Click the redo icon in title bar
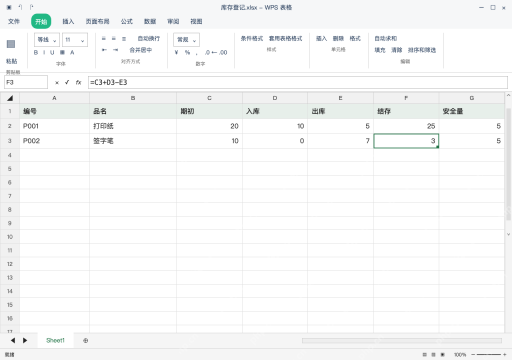Viewport: 512px width, 360px height. tap(31, 7)
